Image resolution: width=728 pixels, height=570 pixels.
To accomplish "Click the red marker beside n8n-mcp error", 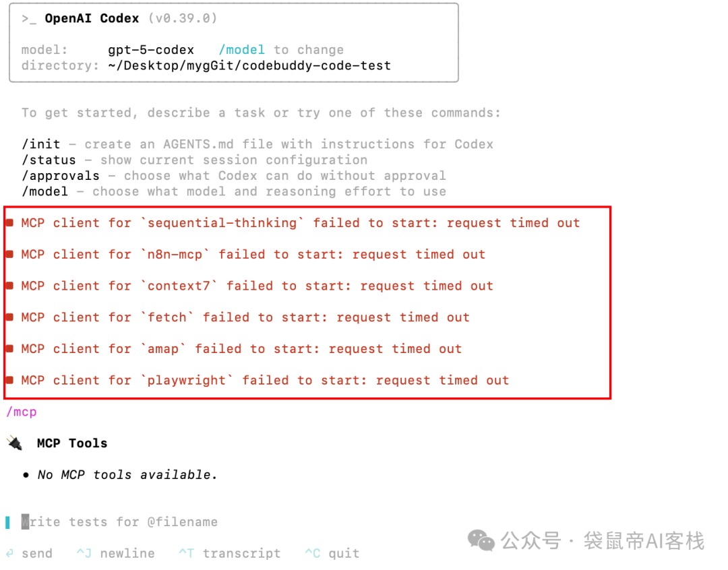I will coord(9,255).
